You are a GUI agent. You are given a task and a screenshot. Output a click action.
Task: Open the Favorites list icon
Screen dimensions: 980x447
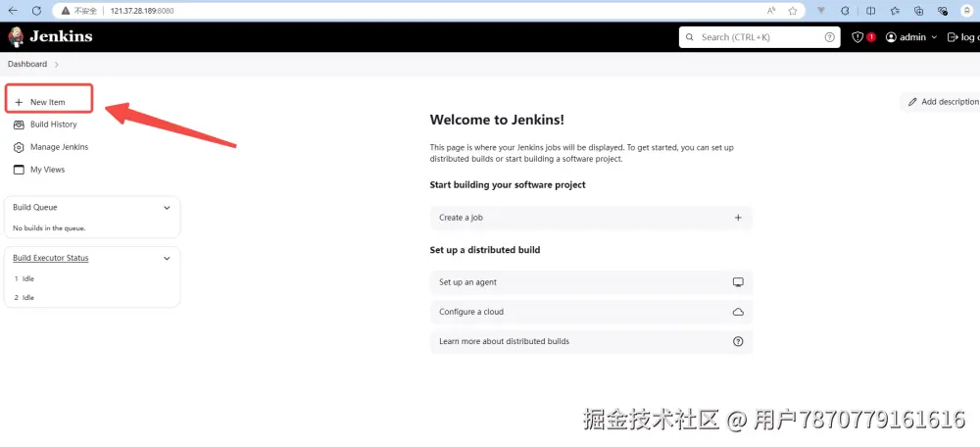[895, 11]
